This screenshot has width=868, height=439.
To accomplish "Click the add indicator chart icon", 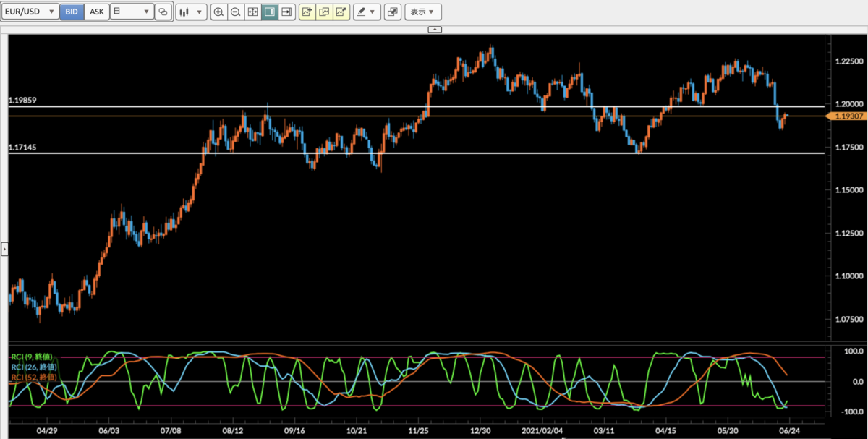I will tap(307, 12).
